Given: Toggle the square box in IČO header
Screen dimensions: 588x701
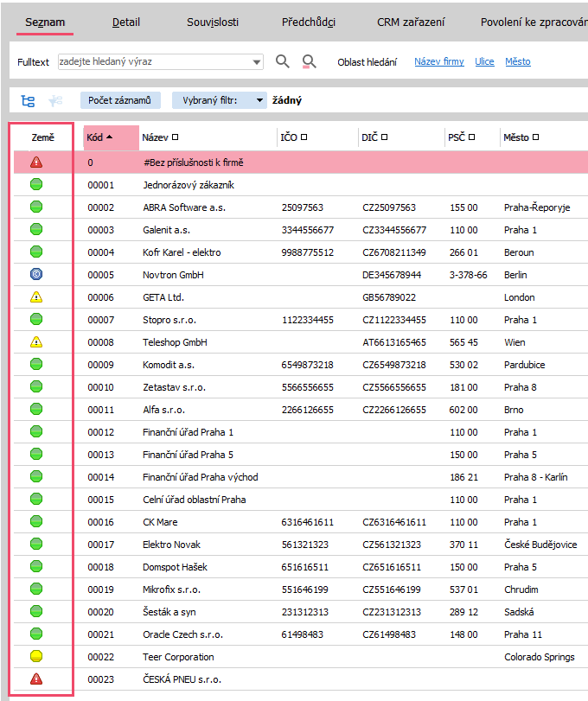Looking at the screenshot, I should coord(304,137).
